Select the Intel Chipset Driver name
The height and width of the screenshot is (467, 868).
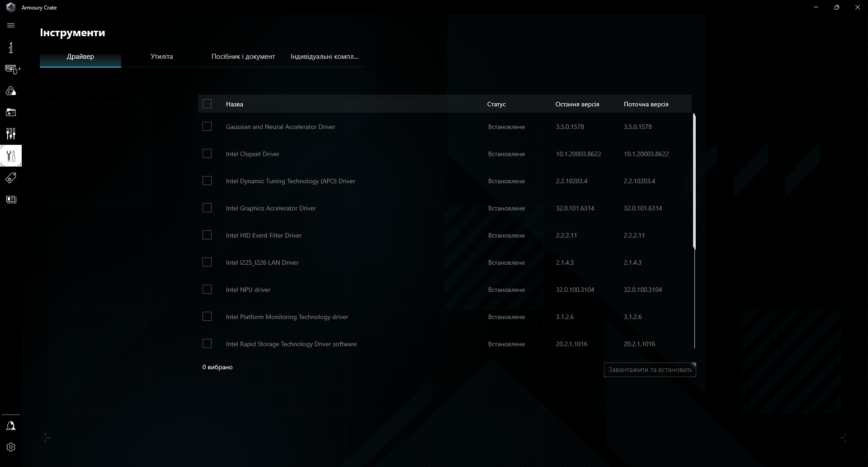pyautogui.click(x=253, y=154)
